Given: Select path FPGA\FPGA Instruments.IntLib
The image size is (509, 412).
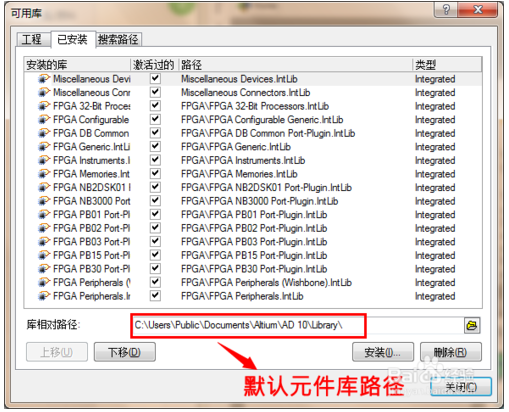Looking at the screenshot, I should click(243, 160).
